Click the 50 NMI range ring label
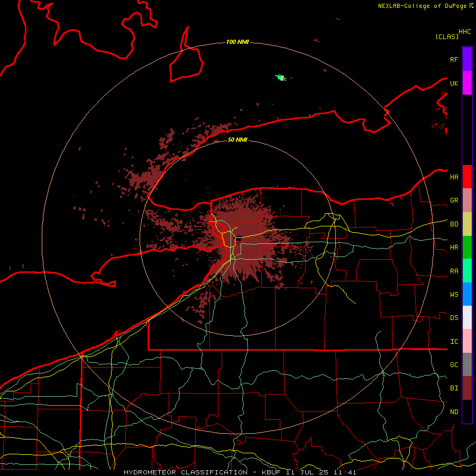 tap(237, 140)
